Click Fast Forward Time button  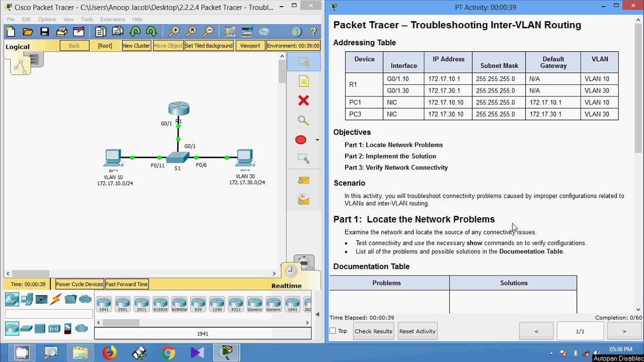(x=127, y=284)
